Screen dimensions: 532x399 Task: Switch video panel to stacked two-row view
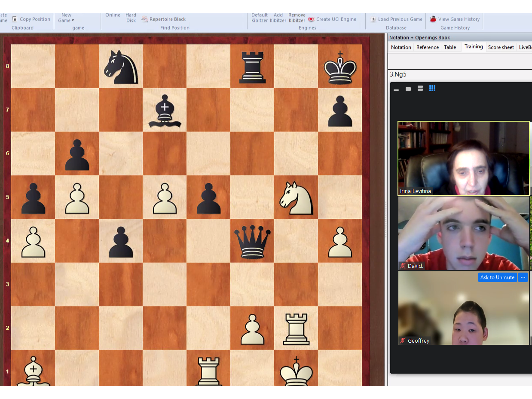pos(420,89)
